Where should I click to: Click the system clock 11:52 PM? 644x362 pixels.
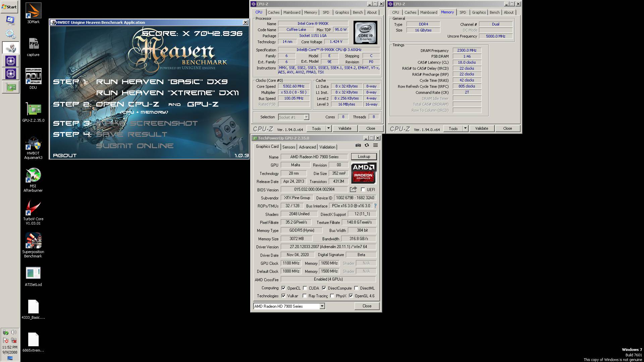click(x=10, y=348)
